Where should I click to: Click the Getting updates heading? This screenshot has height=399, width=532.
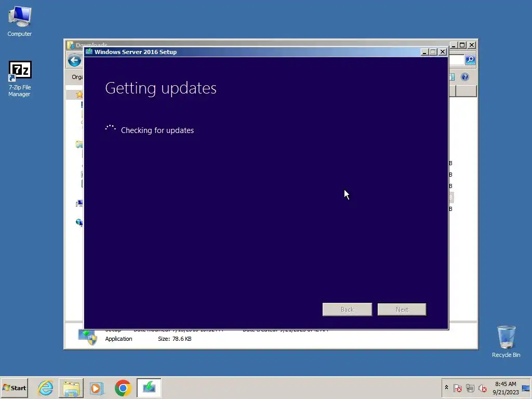(161, 88)
